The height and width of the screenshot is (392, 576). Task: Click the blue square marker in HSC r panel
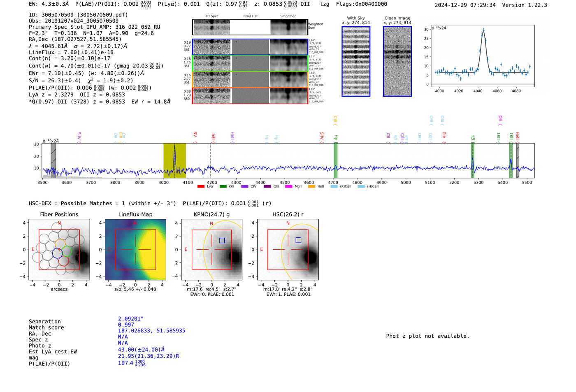pos(298,240)
